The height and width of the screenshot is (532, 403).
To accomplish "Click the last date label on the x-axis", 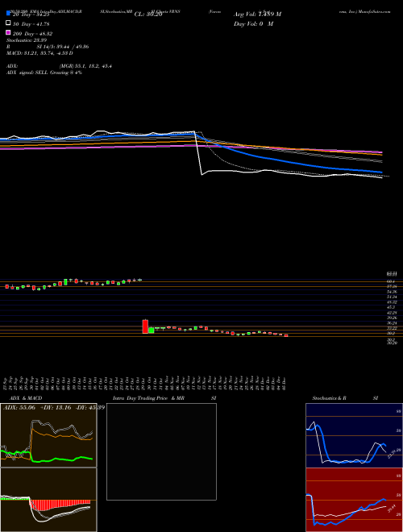I will point(284,383).
